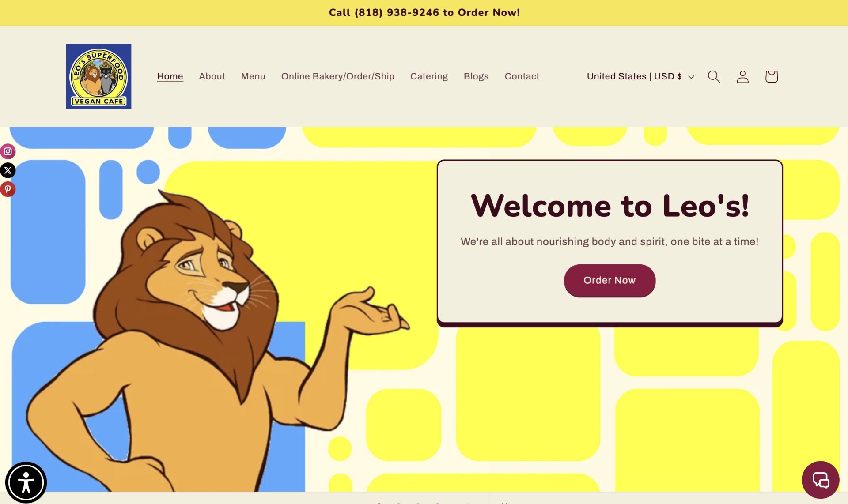The image size is (848, 504).
Task: View the shopping cart
Action: (772, 76)
